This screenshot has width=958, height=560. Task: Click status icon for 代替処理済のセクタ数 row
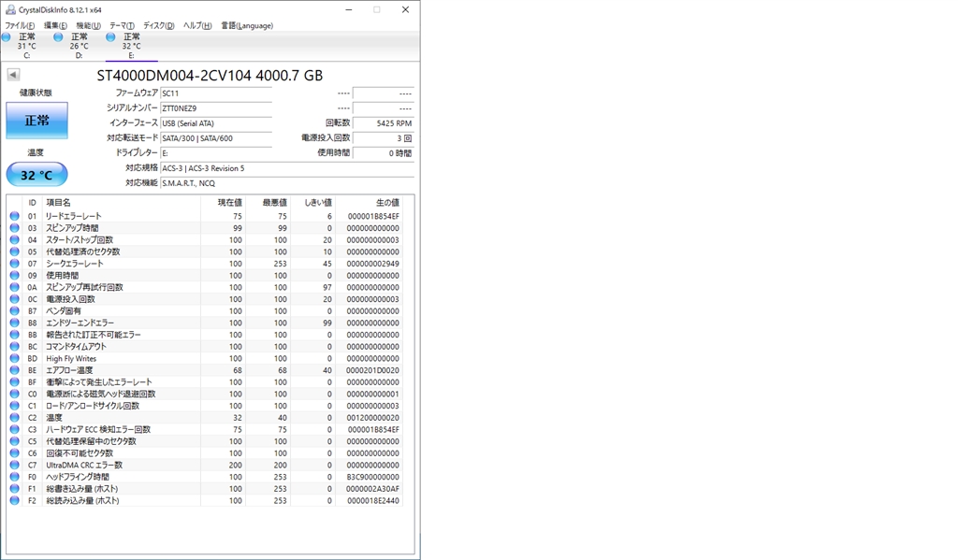pyautogui.click(x=15, y=251)
